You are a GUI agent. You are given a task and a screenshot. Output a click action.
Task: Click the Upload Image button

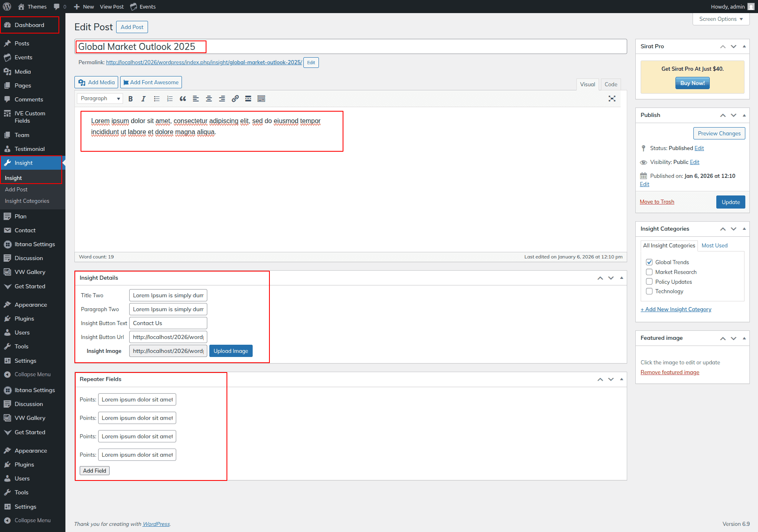(x=231, y=351)
